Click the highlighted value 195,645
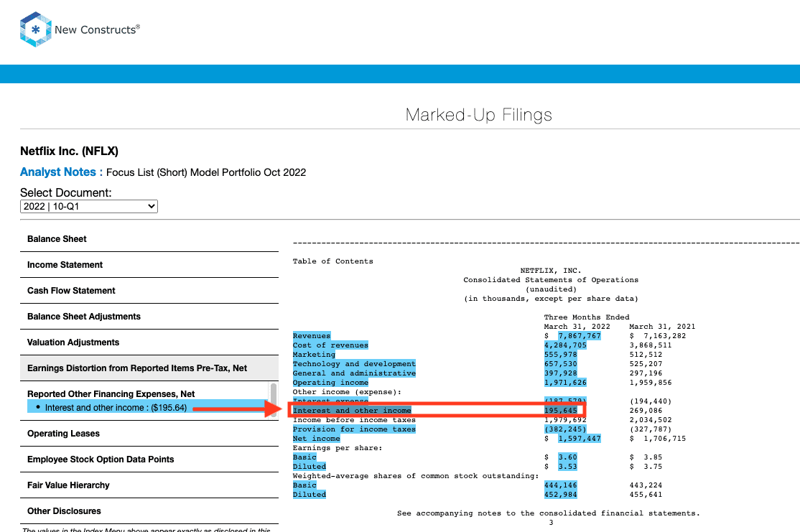Image resolution: width=800 pixels, height=532 pixels. pos(560,410)
